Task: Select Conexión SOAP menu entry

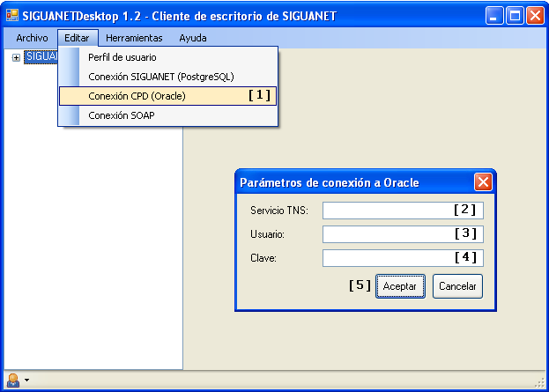Action: [168, 115]
